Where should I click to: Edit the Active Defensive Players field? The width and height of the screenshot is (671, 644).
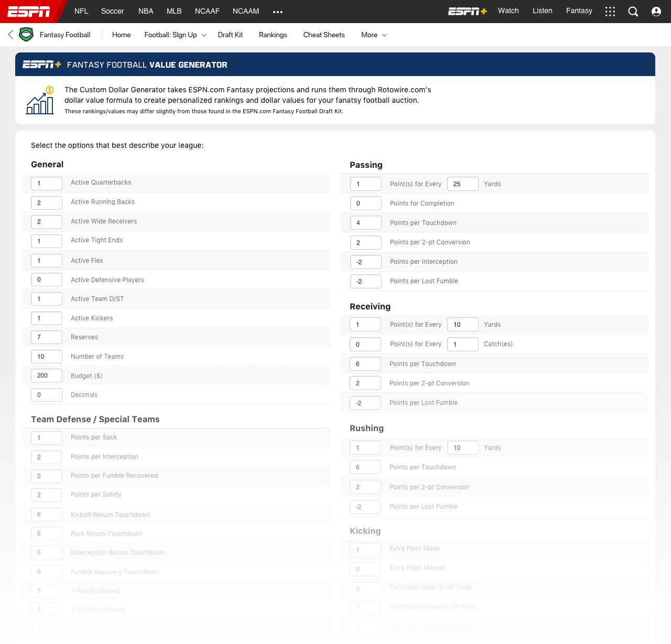(x=47, y=280)
